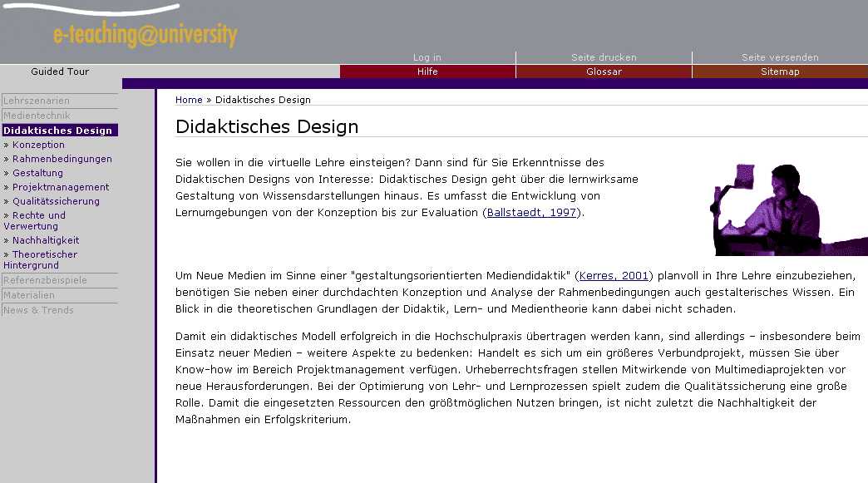Select Rahmenbedingungen in sidebar
Viewport: 868px width, 483px height.
[62, 159]
